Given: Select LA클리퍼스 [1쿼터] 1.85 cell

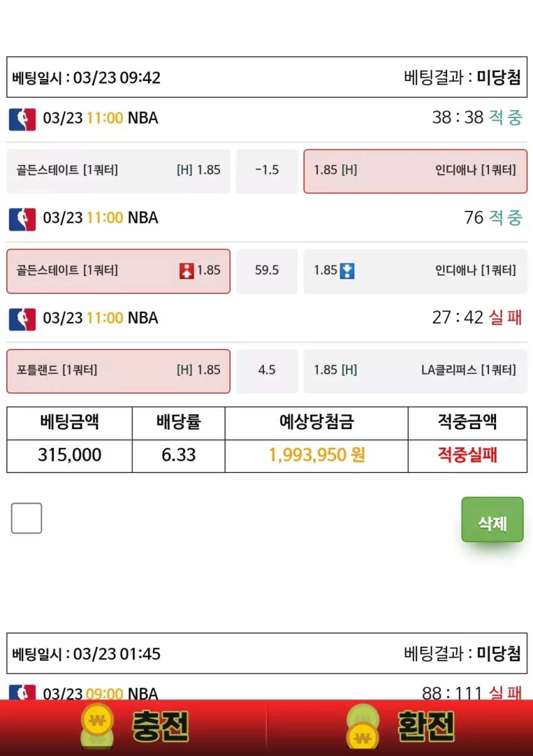Looking at the screenshot, I should pyautogui.click(x=415, y=371).
